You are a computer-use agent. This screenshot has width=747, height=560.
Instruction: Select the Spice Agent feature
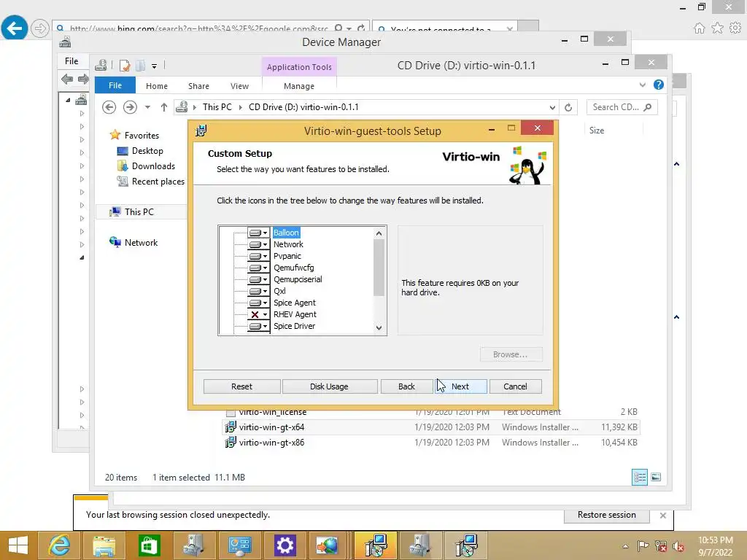tap(295, 303)
